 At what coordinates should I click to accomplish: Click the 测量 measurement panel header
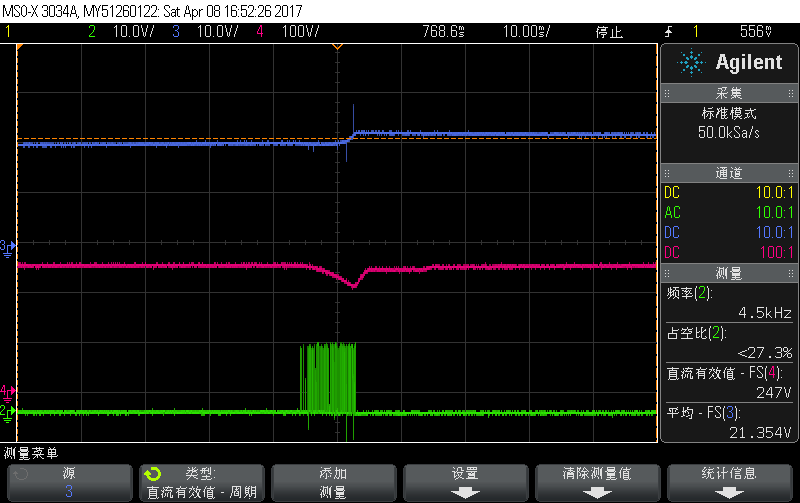(729, 273)
